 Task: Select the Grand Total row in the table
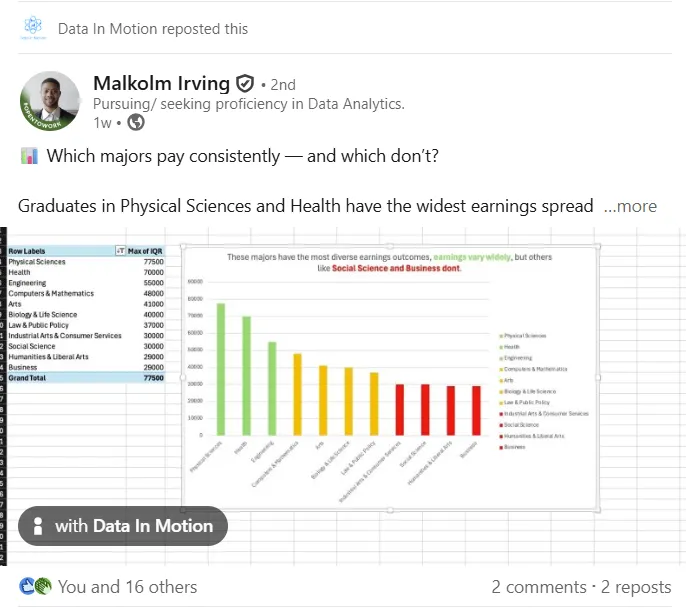click(x=86, y=378)
